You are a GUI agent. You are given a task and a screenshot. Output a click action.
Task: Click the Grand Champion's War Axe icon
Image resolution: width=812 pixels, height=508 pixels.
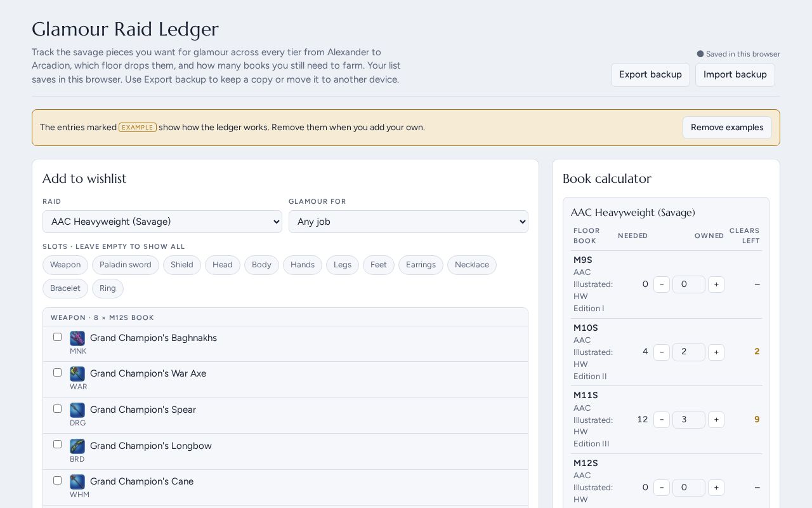point(77,374)
